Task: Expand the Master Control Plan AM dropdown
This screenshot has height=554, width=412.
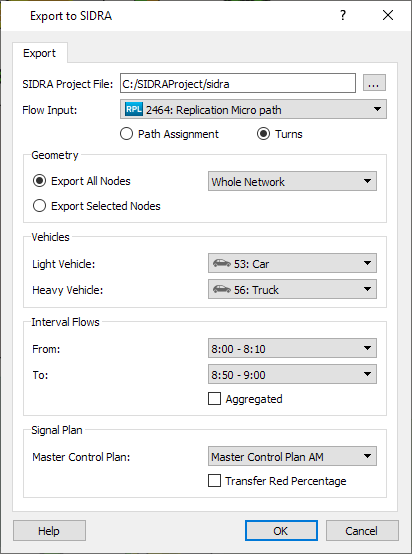Action: tap(292, 456)
